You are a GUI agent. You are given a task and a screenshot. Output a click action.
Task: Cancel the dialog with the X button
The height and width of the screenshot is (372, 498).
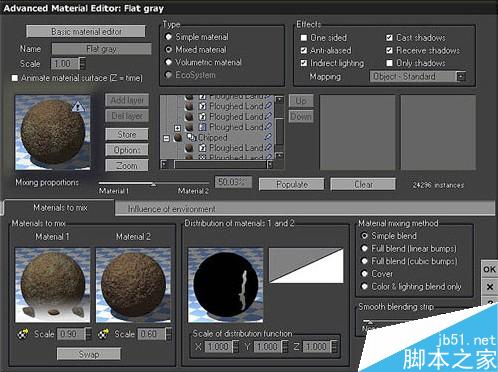point(489,287)
